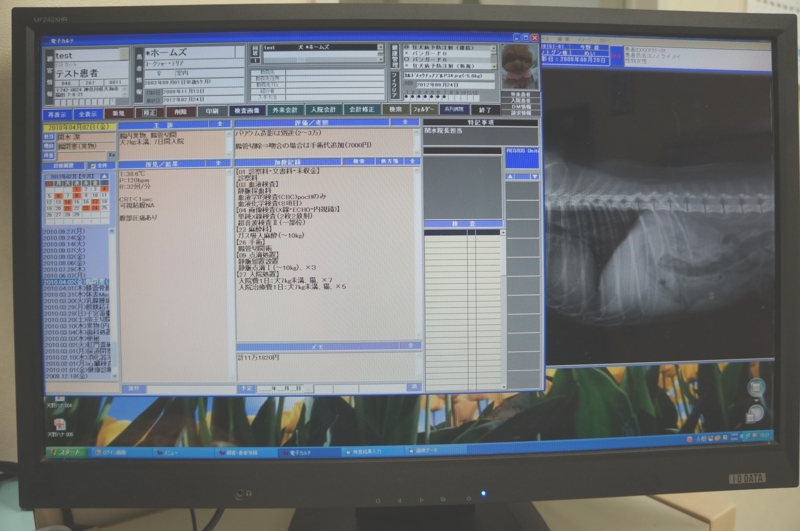The image size is (800, 531).
Task: Click lower round gadget icon on desktop
Action: pos(755,414)
